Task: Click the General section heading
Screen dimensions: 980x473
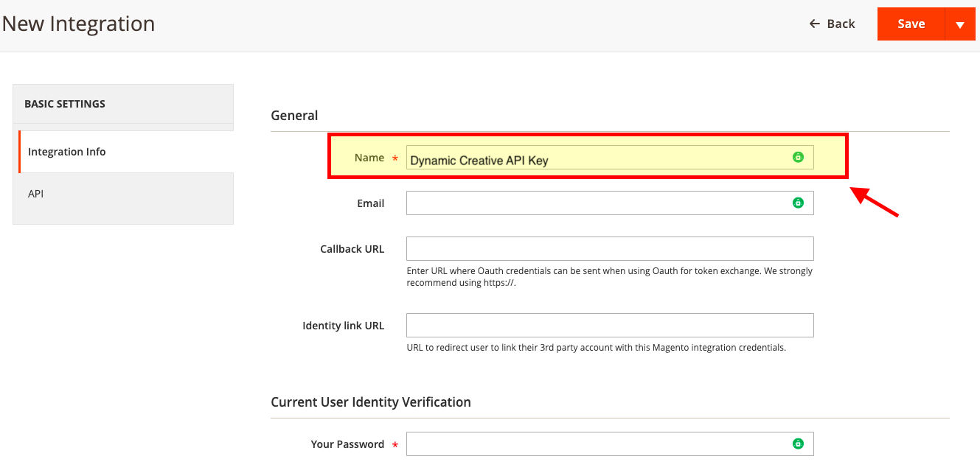Action: click(x=294, y=116)
